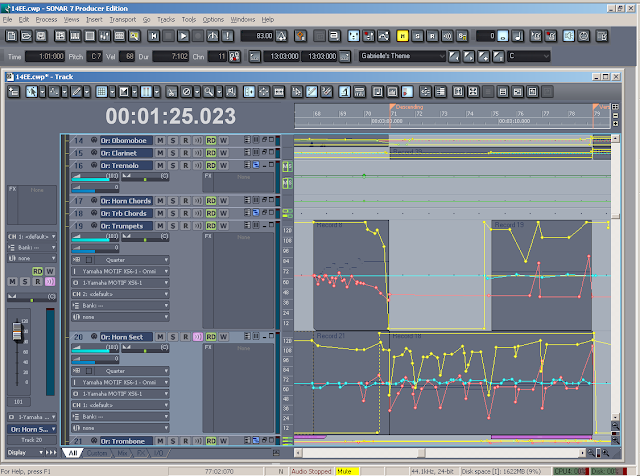The image size is (640, 476).
Task: Select the All tab at track pane bottom
Action: pos(73,453)
